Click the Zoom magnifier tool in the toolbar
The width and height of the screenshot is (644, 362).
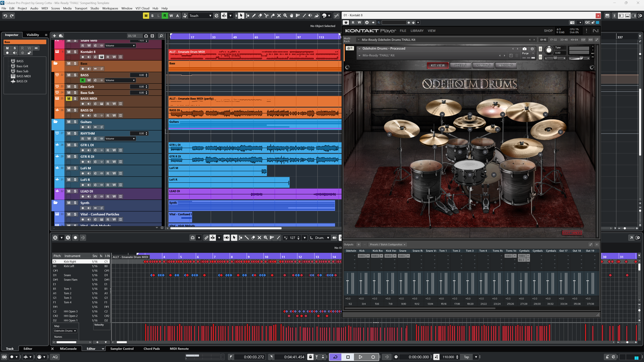285,16
